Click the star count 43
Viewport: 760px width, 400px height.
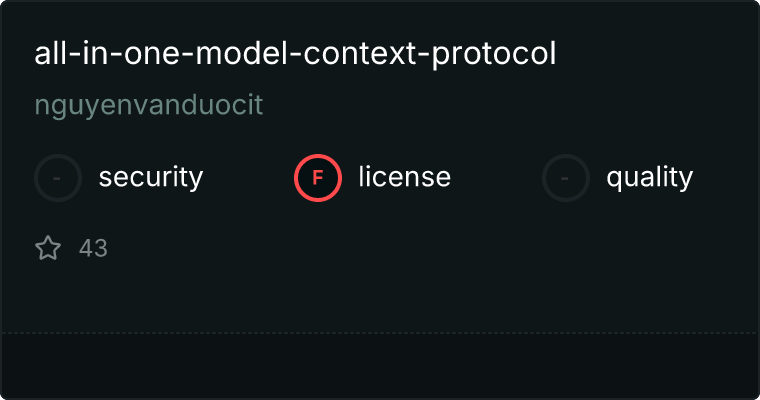point(93,248)
